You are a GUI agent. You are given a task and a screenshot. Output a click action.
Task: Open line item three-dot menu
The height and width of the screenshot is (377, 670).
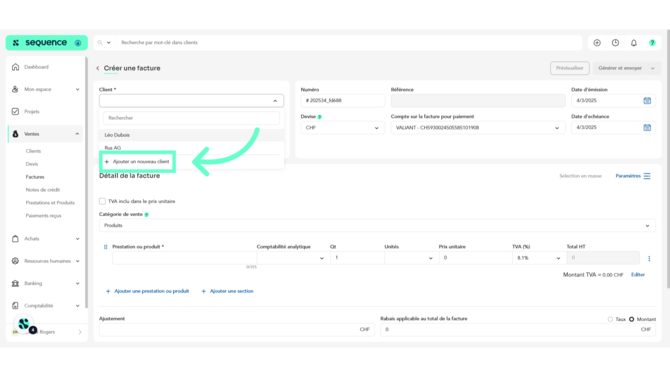click(x=649, y=258)
